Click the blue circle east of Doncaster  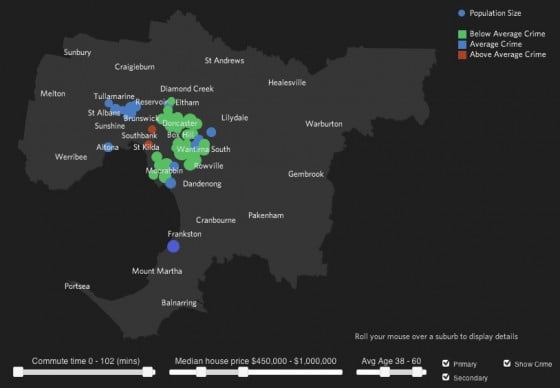[211, 132]
